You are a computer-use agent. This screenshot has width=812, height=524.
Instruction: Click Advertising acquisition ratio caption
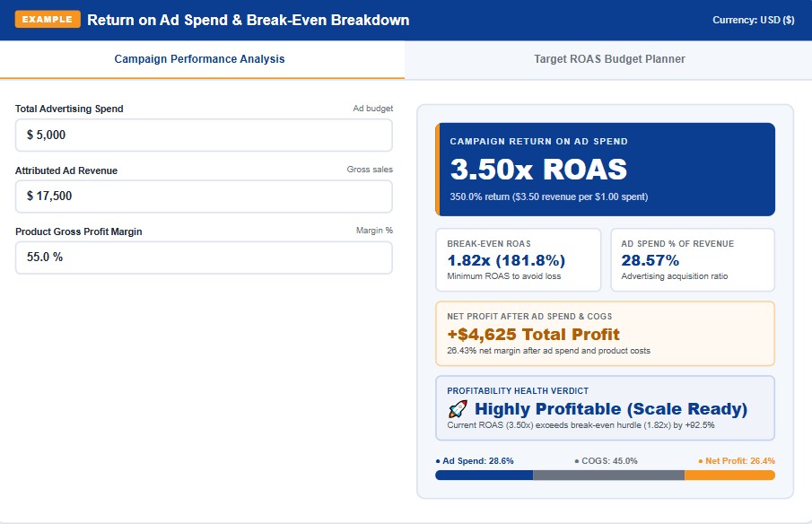[674, 276]
